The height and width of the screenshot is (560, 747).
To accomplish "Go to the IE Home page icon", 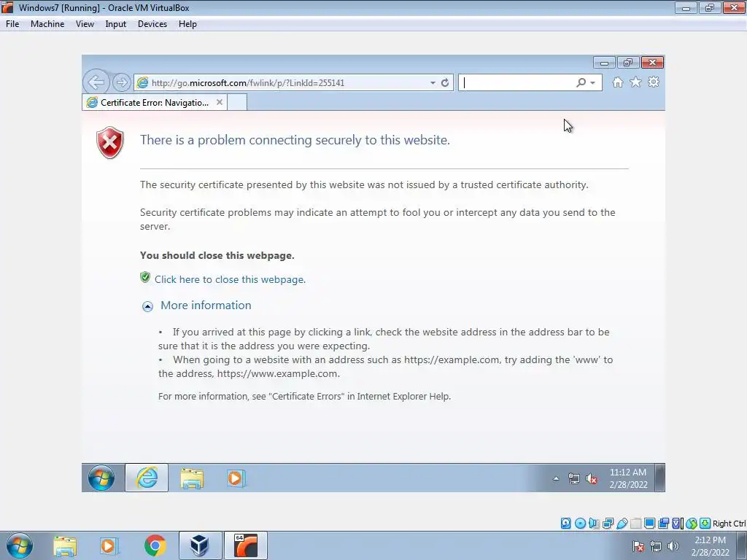I will (x=617, y=82).
